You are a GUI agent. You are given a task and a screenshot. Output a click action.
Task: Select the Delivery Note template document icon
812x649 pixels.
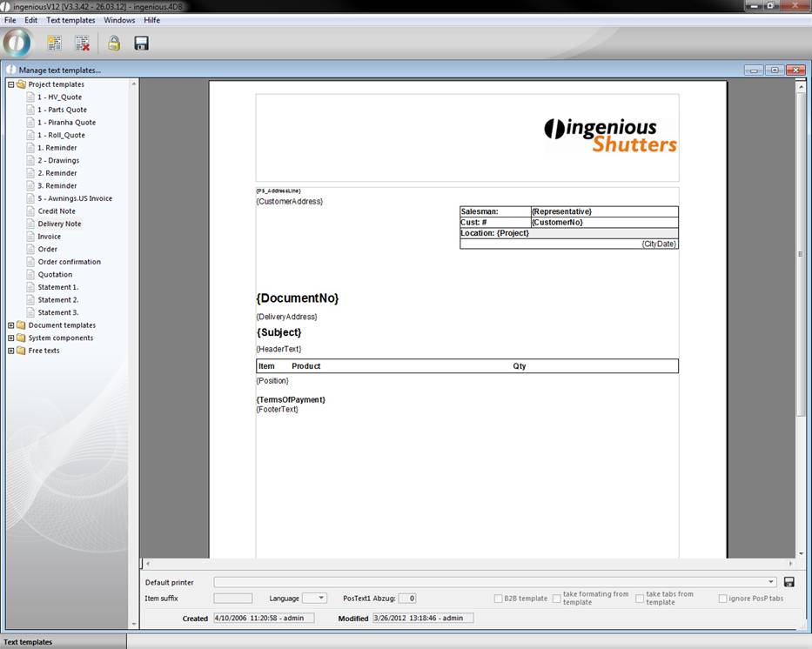[x=30, y=224]
